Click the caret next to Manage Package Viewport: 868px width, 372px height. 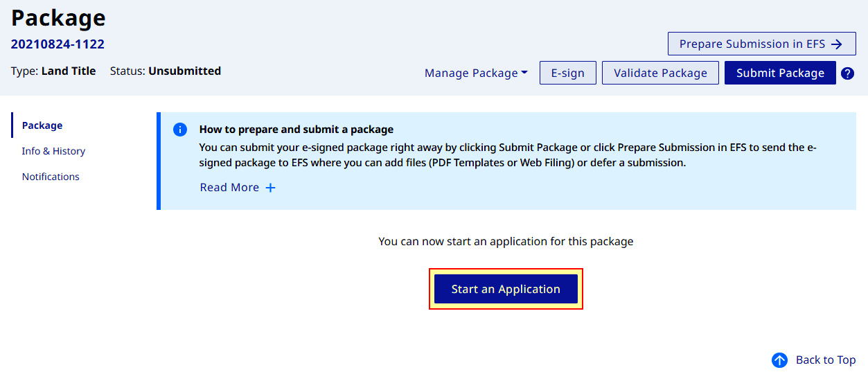click(x=524, y=73)
